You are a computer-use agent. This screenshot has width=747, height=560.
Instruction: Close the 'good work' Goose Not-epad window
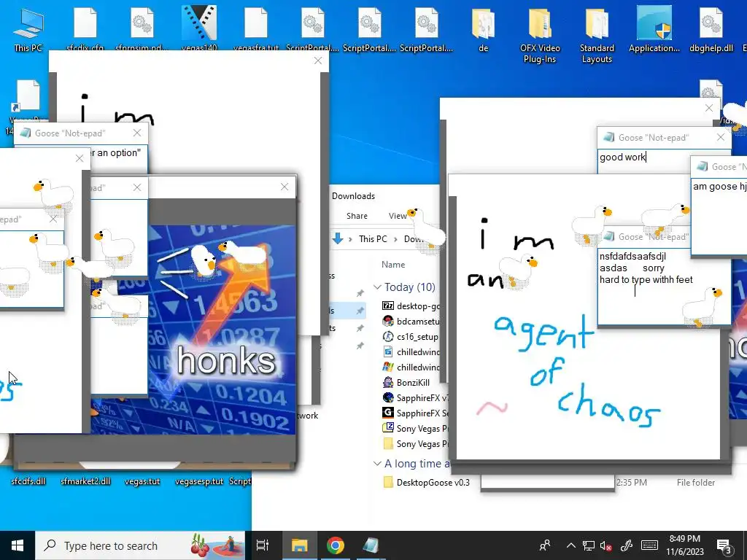(x=720, y=137)
